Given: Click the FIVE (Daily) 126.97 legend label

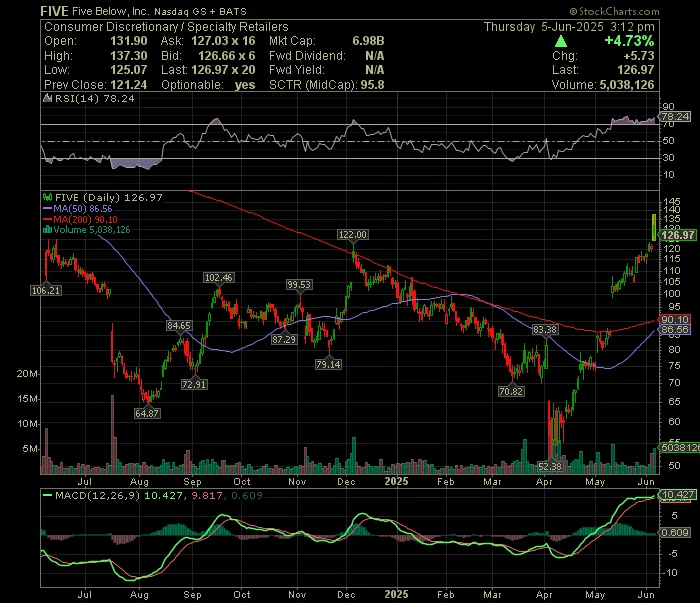Looking at the screenshot, I should click(108, 197).
